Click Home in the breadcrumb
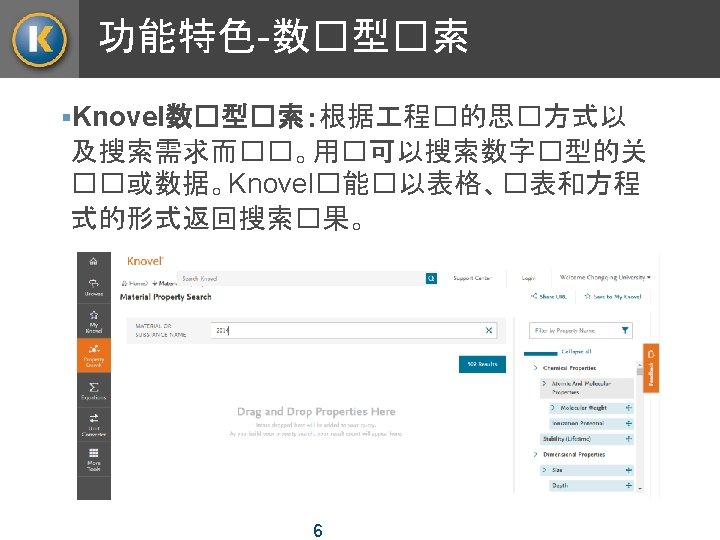The width and height of the screenshot is (720, 540). tap(135, 284)
